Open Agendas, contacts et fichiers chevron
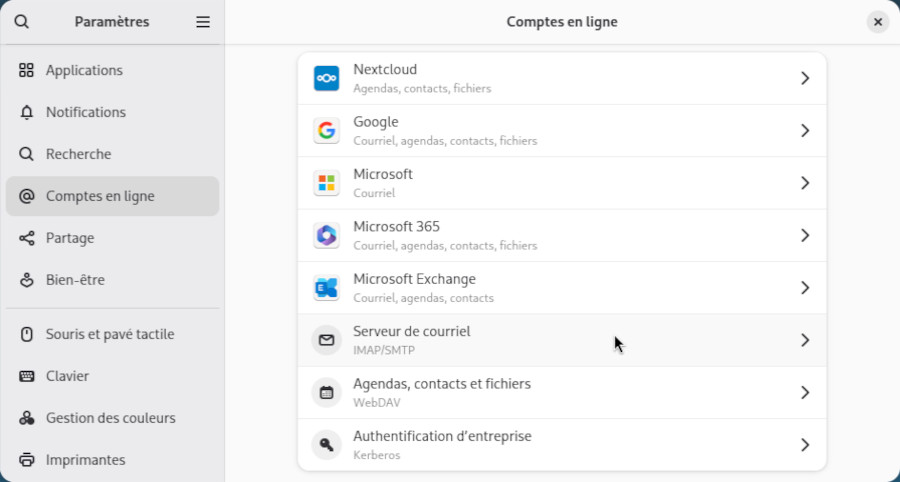Viewport: 900px width, 482px height. pos(805,392)
